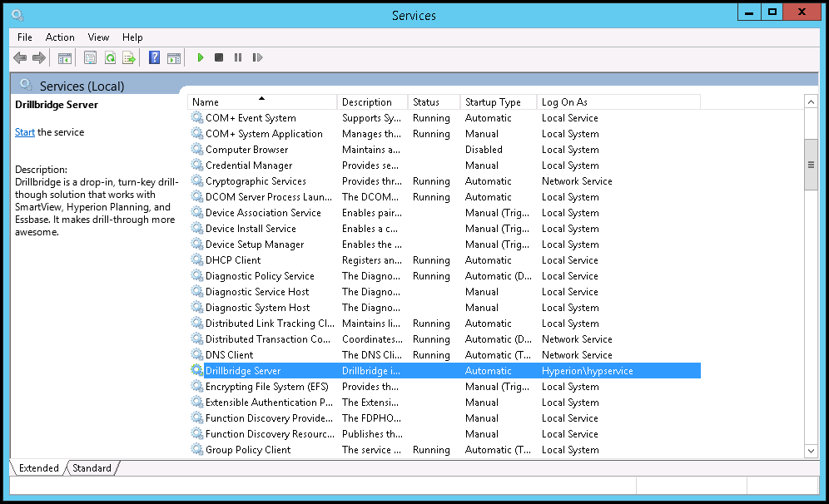Sort by the Name column header
829x504 pixels.
click(x=262, y=102)
